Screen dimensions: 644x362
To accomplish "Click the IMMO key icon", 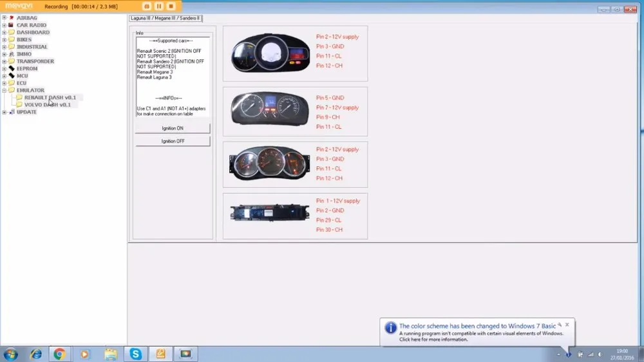I will [x=12, y=54].
